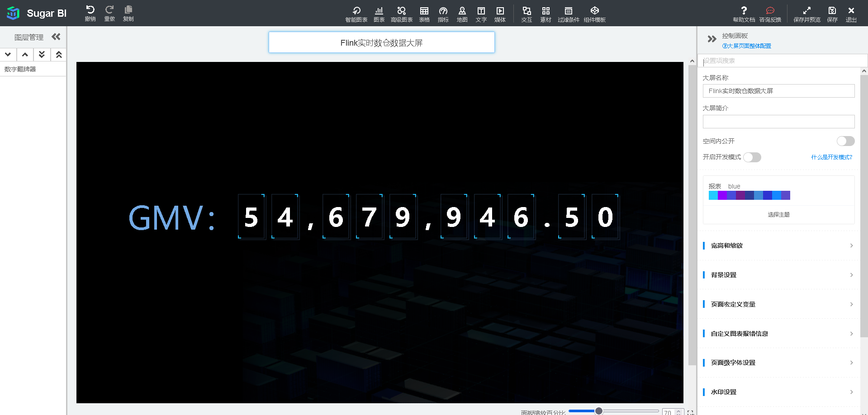Click the canvas vertical scrollbar up arrow
The width and height of the screenshot is (868, 415).
692,61
